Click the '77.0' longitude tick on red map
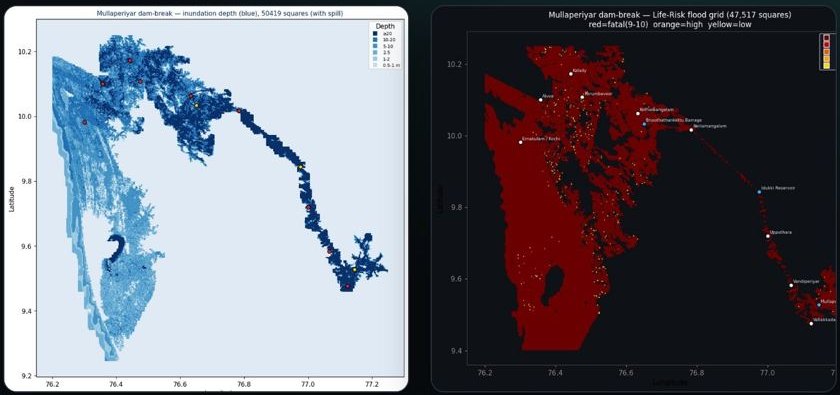 pos(768,372)
